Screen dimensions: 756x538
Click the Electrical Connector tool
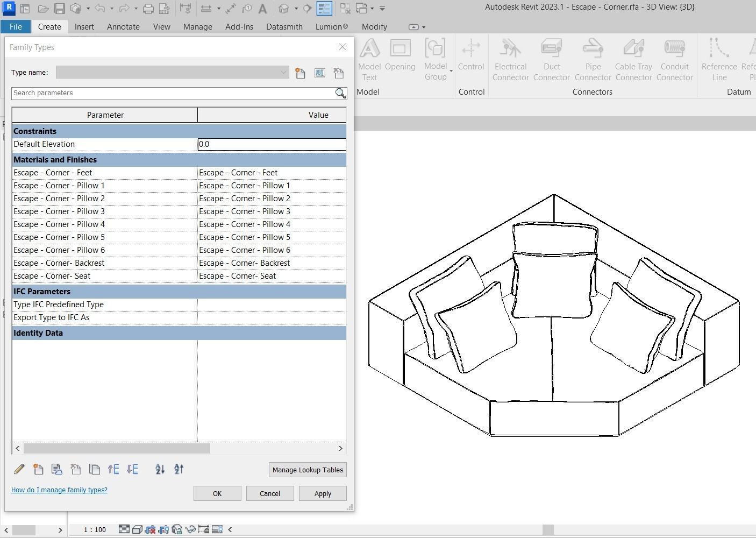pos(510,60)
